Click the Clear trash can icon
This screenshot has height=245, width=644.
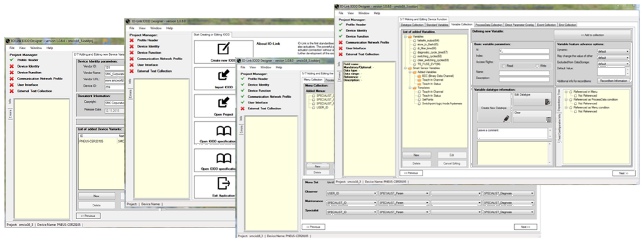coord(548,119)
